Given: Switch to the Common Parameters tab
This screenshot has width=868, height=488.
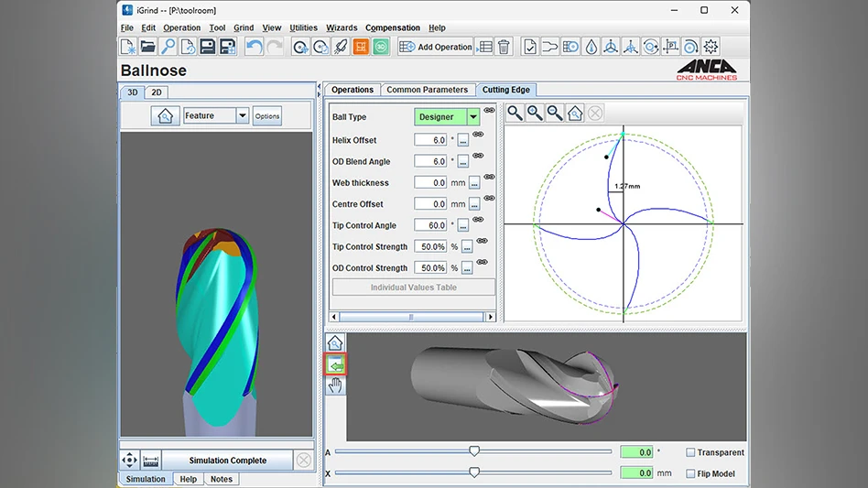Looking at the screenshot, I should (x=427, y=90).
